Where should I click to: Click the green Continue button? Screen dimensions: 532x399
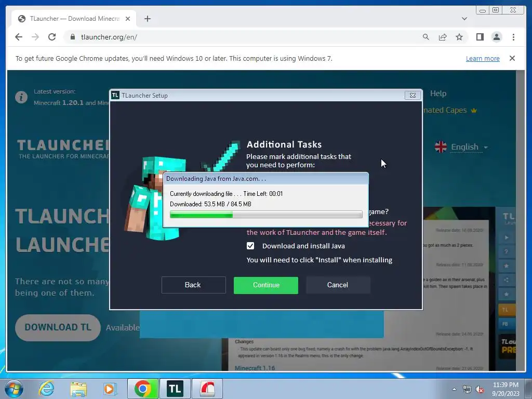pyautogui.click(x=266, y=285)
